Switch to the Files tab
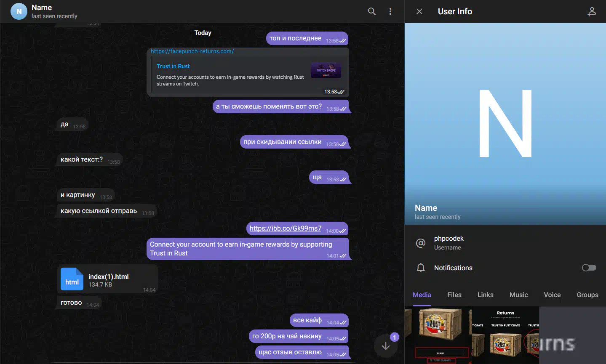 coord(454,295)
